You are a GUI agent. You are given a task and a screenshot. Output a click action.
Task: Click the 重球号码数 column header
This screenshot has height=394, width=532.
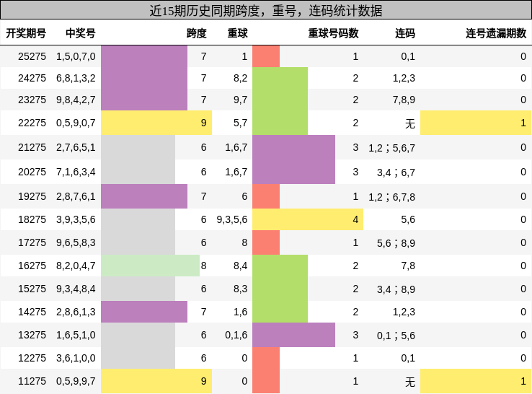(x=333, y=33)
